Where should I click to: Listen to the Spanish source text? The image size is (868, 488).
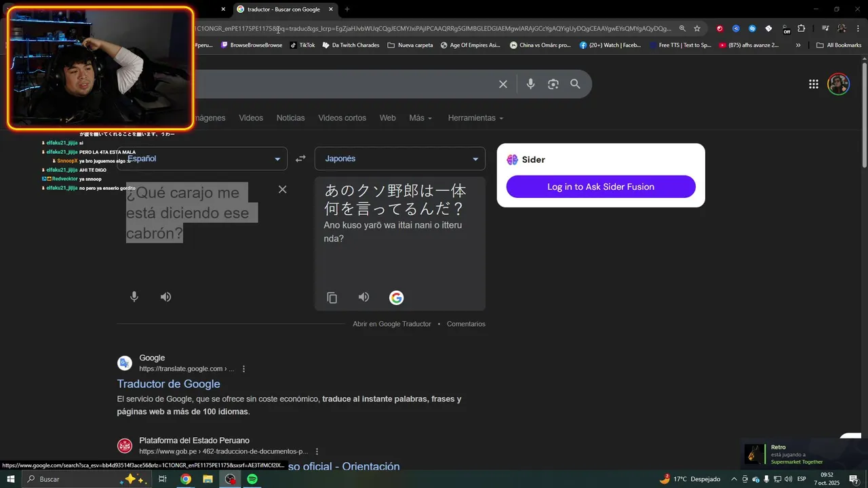point(165,297)
